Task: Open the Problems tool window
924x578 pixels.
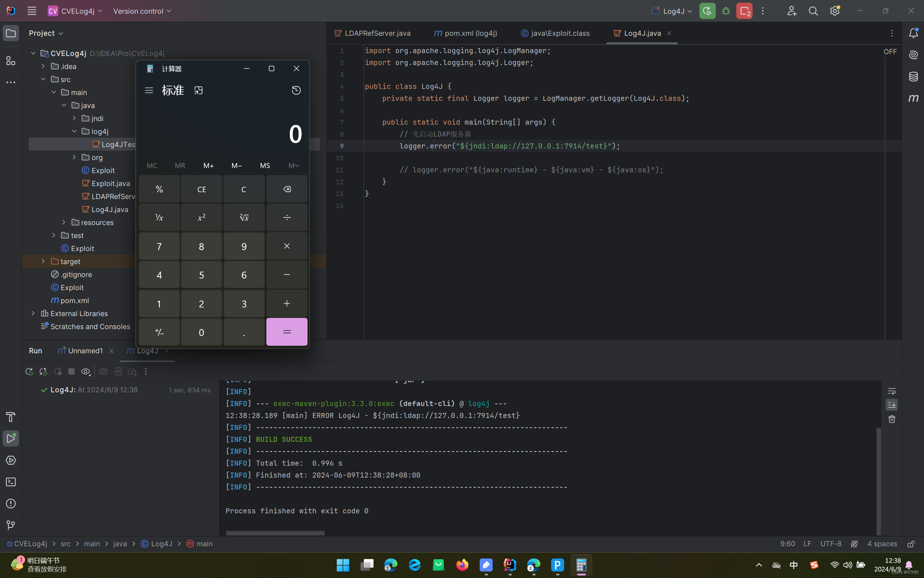Action: pyautogui.click(x=11, y=504)
